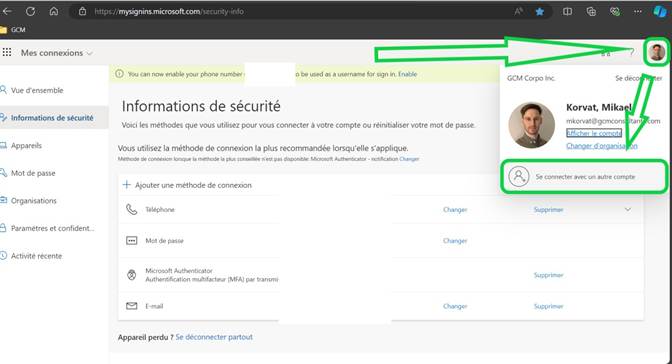The height and width of the screenshot is (364, 672).
Task: Click Supprimer in the E-mail row
Action: point(548,306)
